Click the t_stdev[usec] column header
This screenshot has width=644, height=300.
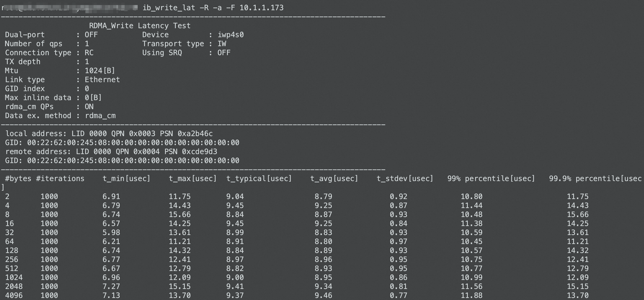click(x=405, y=179)
